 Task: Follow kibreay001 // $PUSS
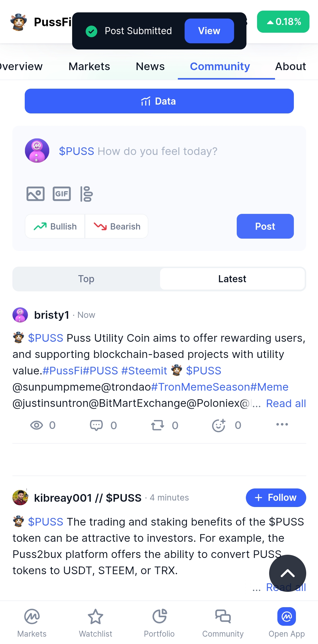[276, 498]
